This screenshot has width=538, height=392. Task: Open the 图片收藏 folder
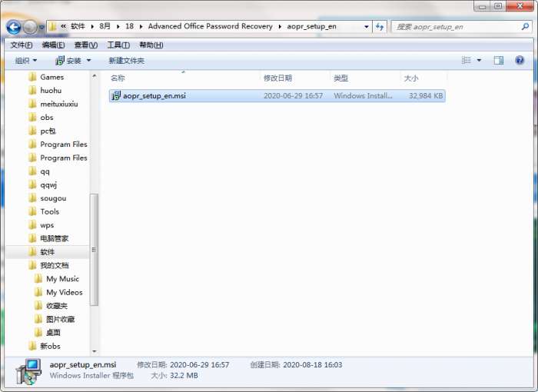61,319
